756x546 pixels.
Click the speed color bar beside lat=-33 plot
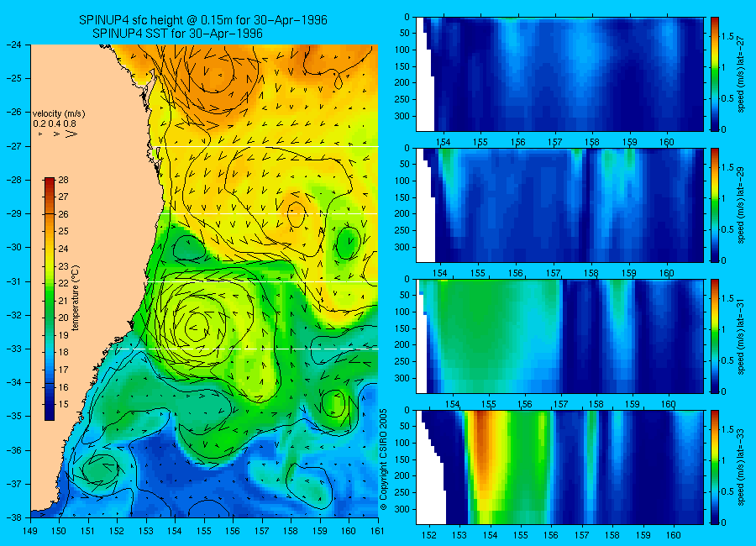pos(715,467)
